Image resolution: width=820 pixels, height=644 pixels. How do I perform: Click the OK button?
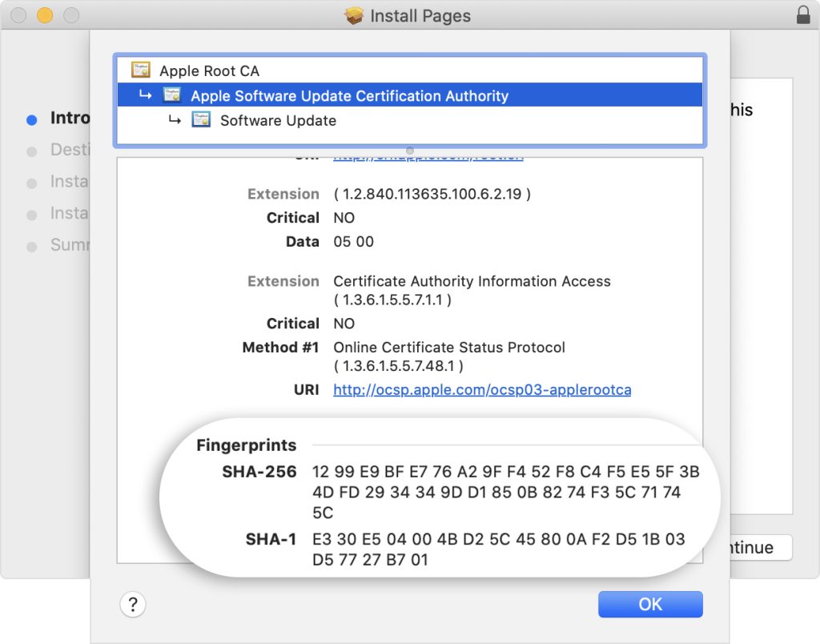(x=650, y=604)
